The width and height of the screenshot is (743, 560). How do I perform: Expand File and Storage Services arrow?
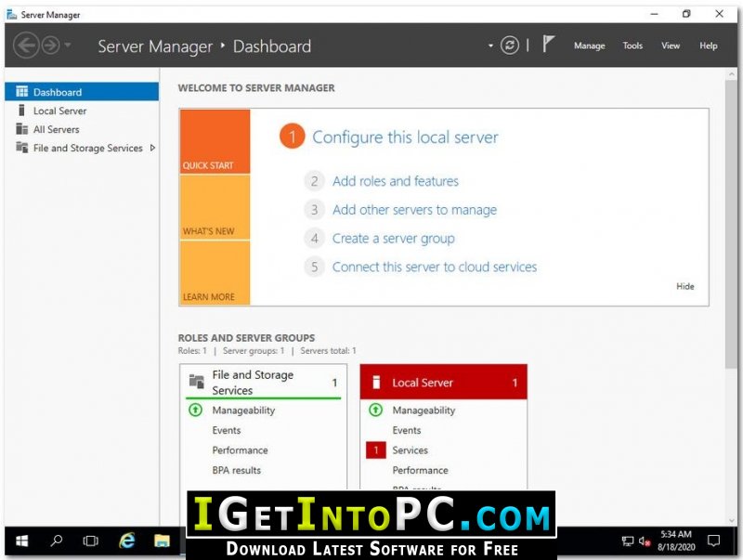(x=152, y=148)
